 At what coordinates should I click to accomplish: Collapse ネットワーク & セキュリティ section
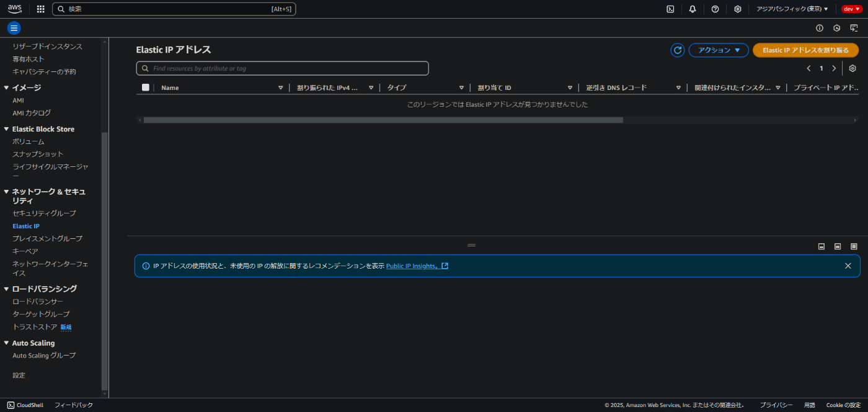click(6, 192)
